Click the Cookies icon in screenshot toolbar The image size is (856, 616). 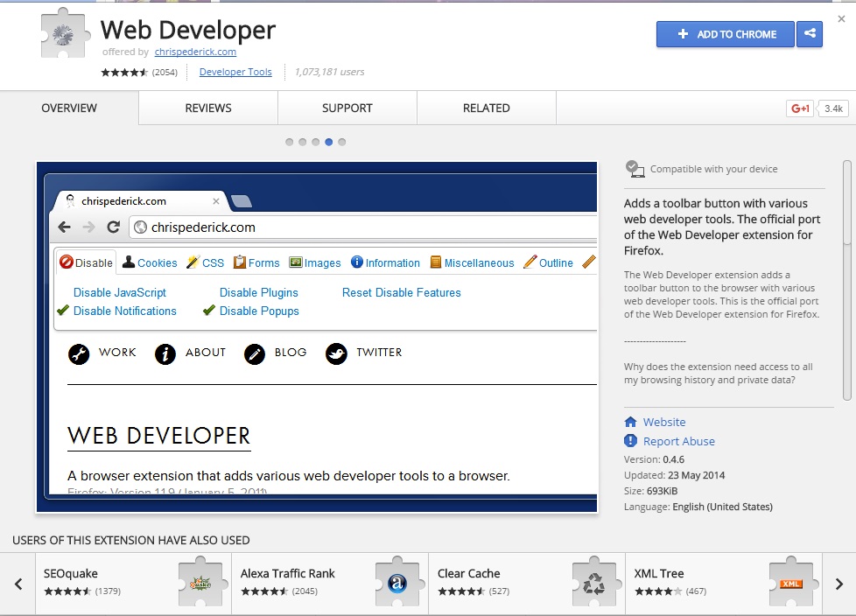pos(129,262)
